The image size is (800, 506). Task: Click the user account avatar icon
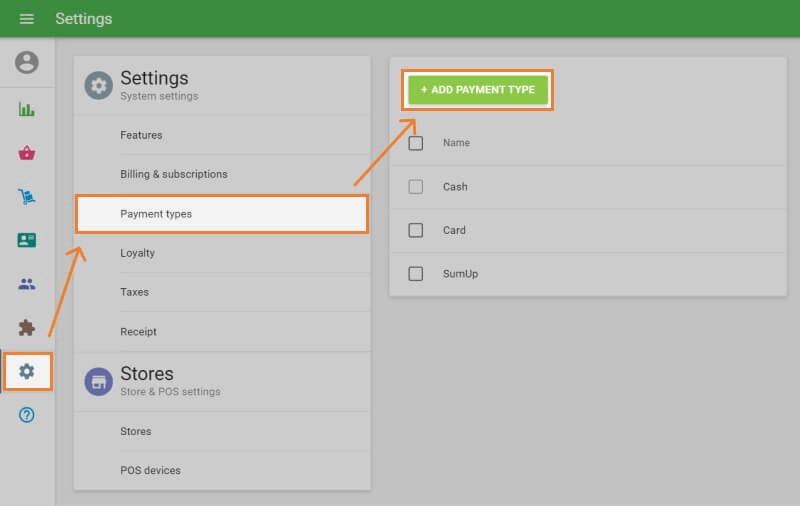(27, 63)
